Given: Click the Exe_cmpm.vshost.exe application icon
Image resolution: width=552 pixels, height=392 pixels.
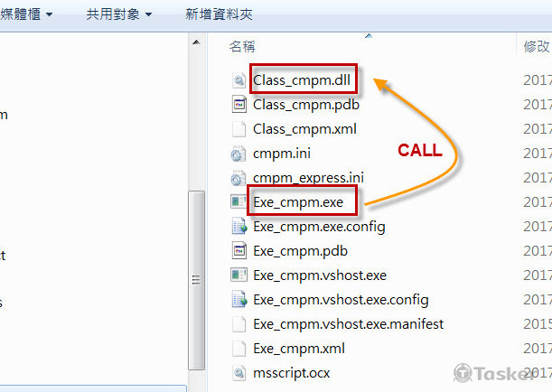Looking at the screenshot, I should (x=239, y=275).
